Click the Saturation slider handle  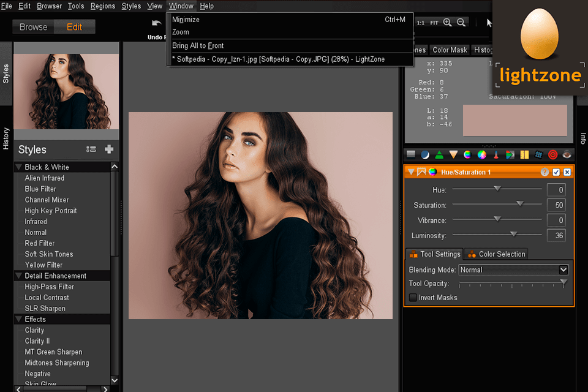coord(520,204)
